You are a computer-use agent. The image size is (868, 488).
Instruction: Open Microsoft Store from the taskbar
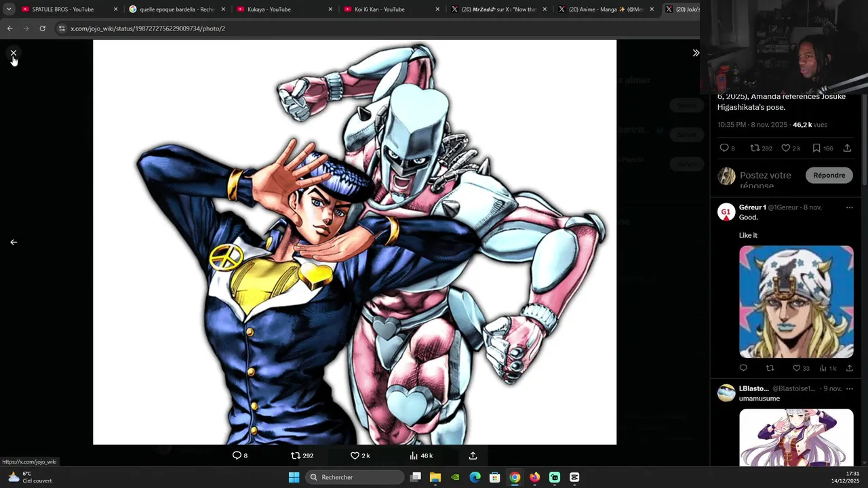click(495, 477)
